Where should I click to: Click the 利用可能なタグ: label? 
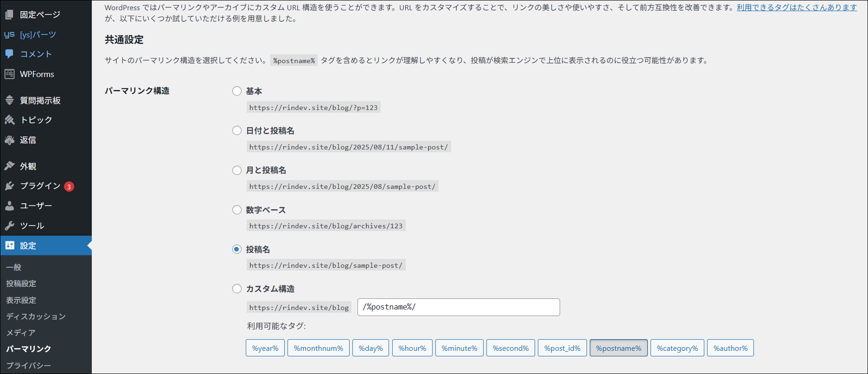point(276,326)
